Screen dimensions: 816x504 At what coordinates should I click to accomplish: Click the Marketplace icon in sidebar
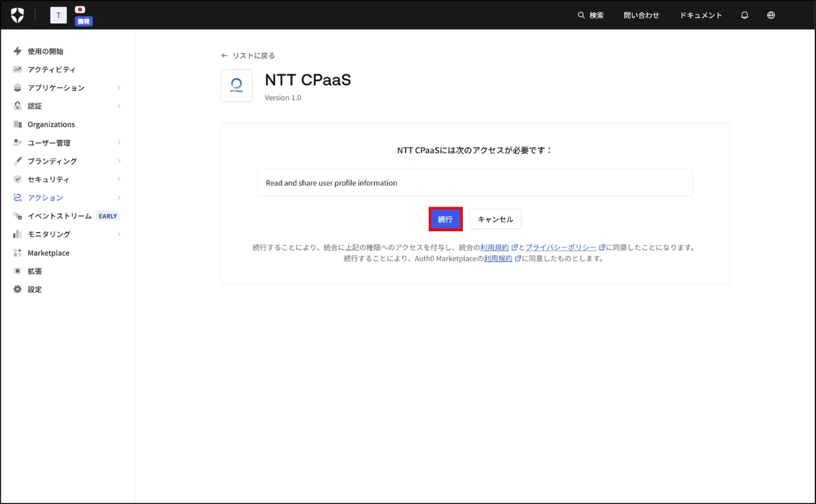point(18,253)
